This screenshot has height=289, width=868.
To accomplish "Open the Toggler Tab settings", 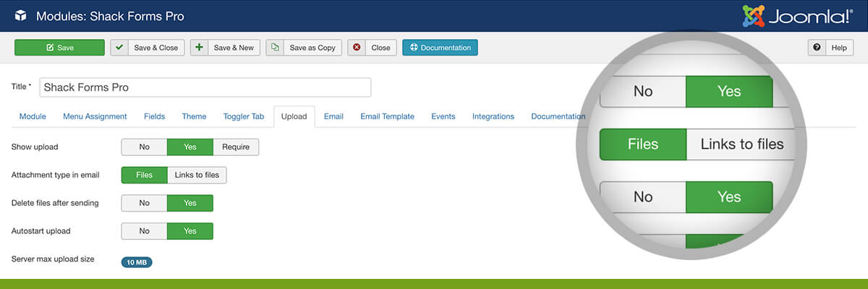I will pyautogui.click(x=244, y=116).
